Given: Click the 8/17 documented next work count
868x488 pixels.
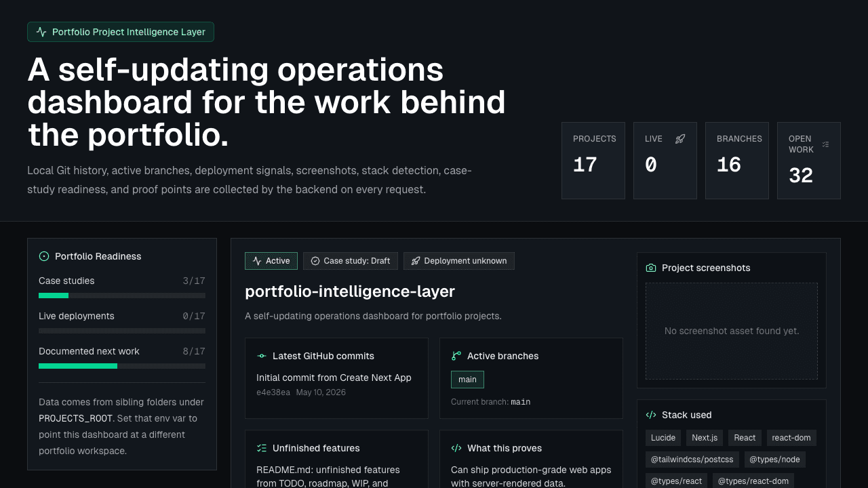Looking at the screenshot, I should point(194,351).
